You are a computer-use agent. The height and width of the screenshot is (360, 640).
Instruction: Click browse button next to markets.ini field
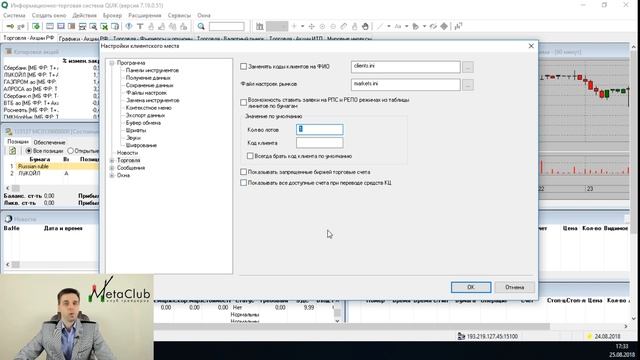pos(468,85)
